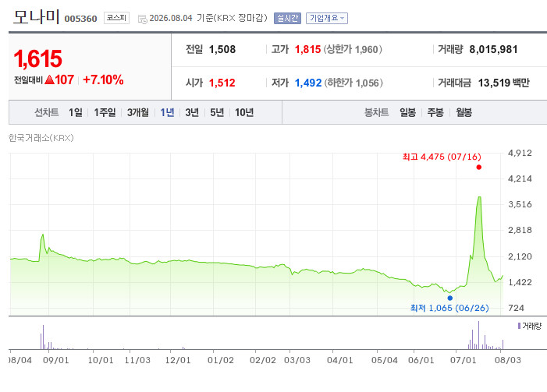Click the calendar clock icon beside the date
The image size is (547, 392).
(142, 19)
